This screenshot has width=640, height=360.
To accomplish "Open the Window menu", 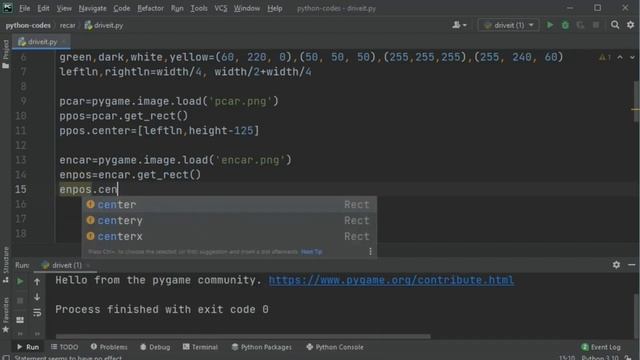I will tap(247, 8).
